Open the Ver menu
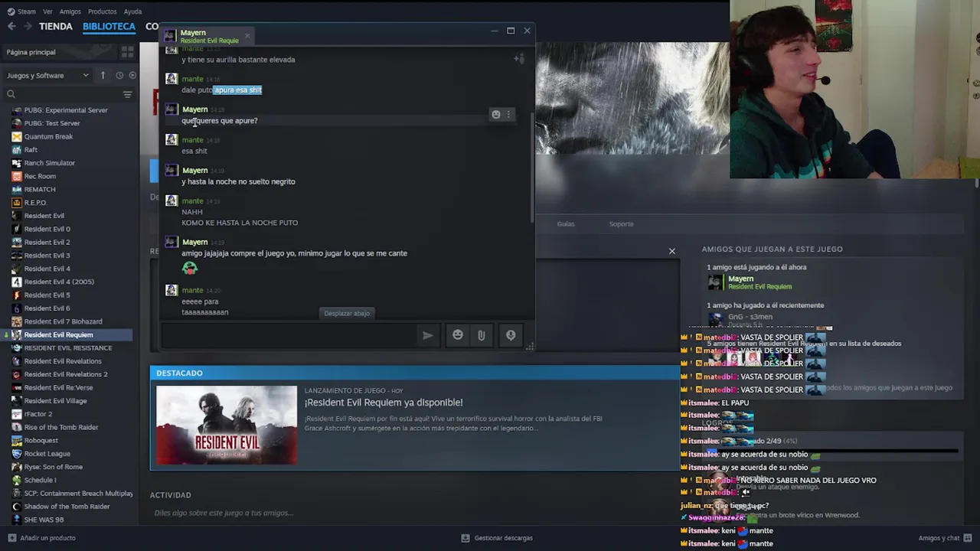The width and height of the screenshot is (980, 551). click(x=47, y=11)
